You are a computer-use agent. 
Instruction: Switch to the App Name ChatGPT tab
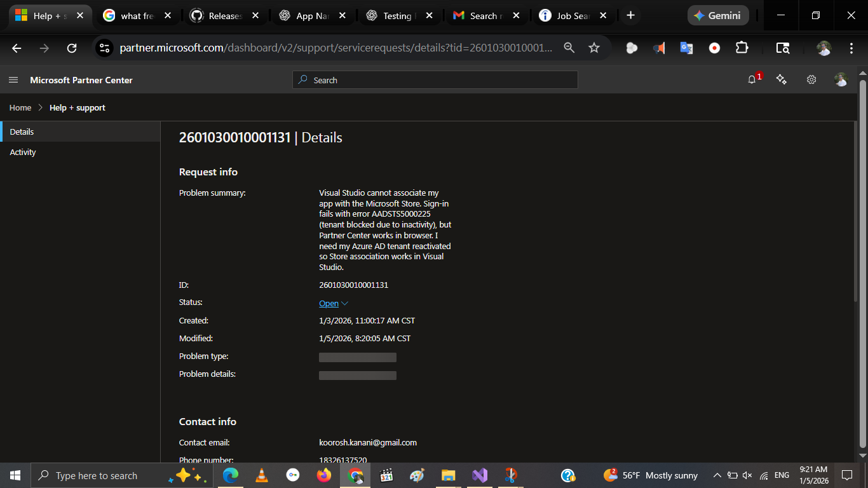point(313,16)
